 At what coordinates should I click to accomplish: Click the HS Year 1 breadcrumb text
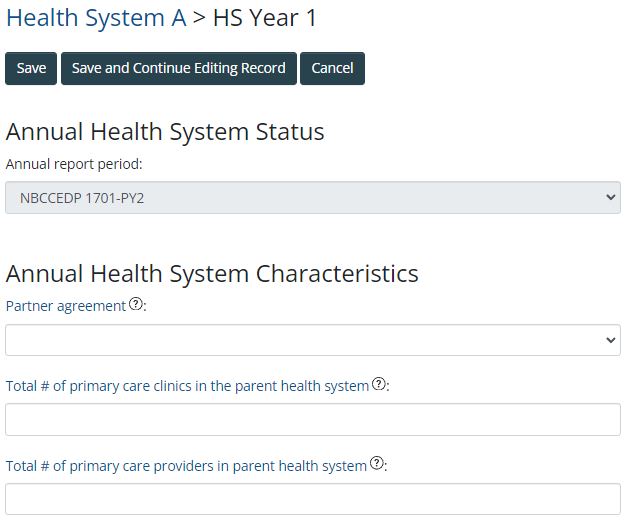265,18
